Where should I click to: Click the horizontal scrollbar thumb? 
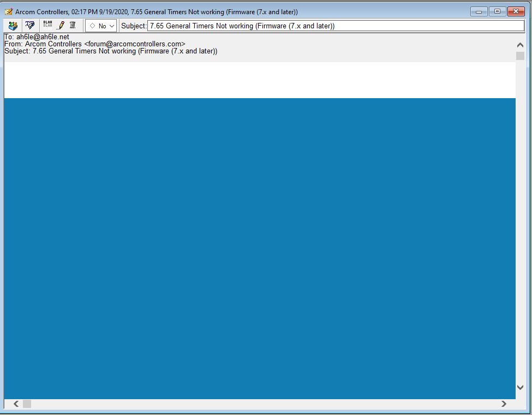(x=27, y=404)
